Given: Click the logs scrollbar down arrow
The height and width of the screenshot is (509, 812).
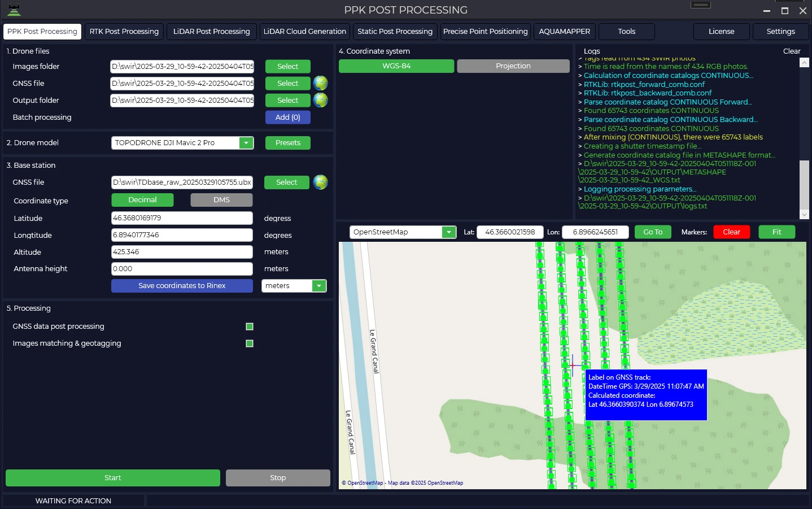Looking at the screenshot, I should tap(804, 214).
